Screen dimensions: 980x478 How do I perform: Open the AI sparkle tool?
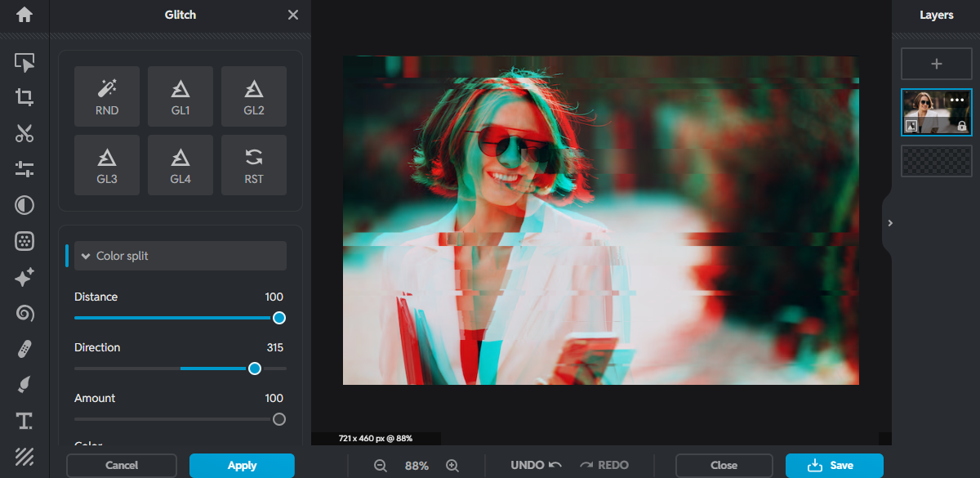click(24, 278)
